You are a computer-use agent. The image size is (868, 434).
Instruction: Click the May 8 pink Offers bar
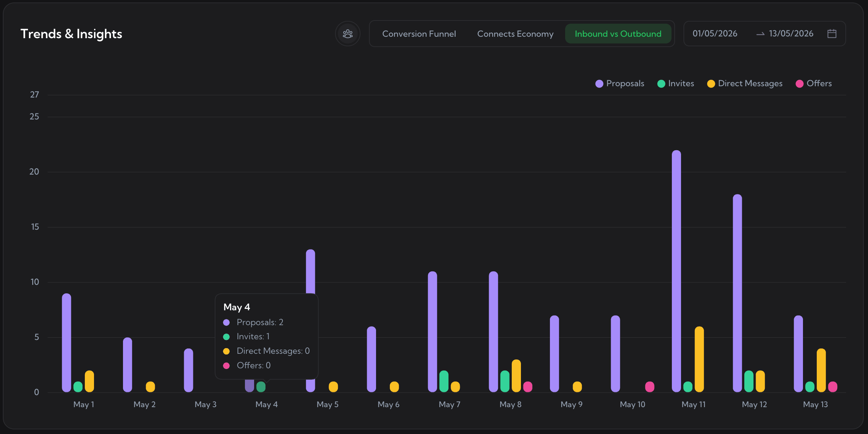(528, 387)
